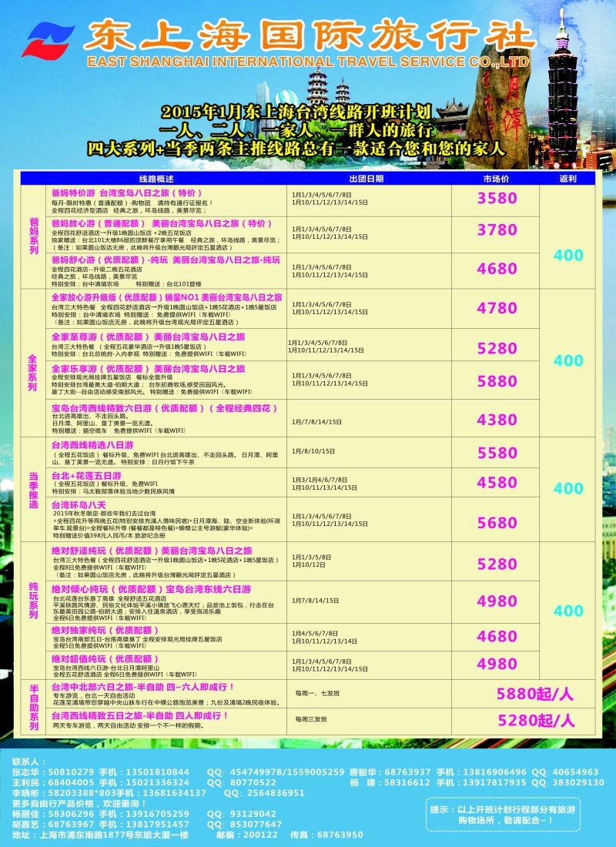
Task: Click the 爸妈系列 category label
Action: pyautogui.click(x=34, y=236)
